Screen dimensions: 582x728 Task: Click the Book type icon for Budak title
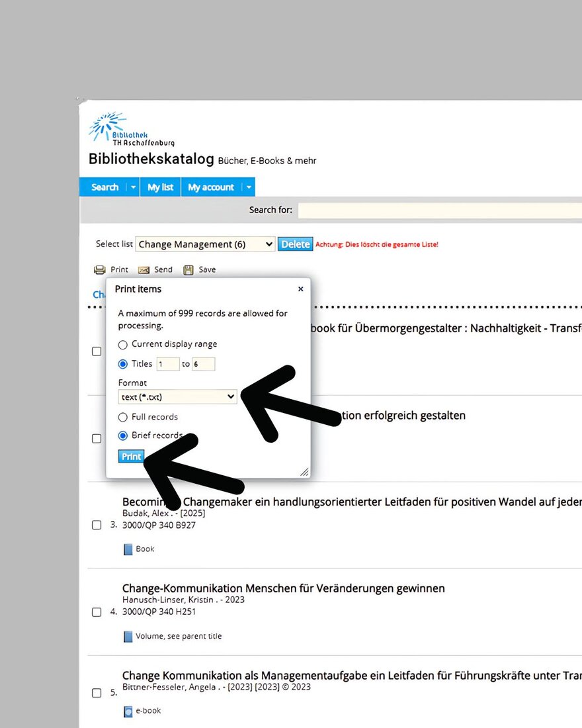point(128,549)
